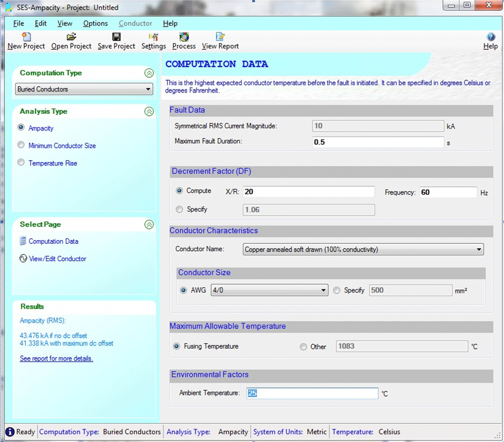Open the Options menu

pos(95,23)
